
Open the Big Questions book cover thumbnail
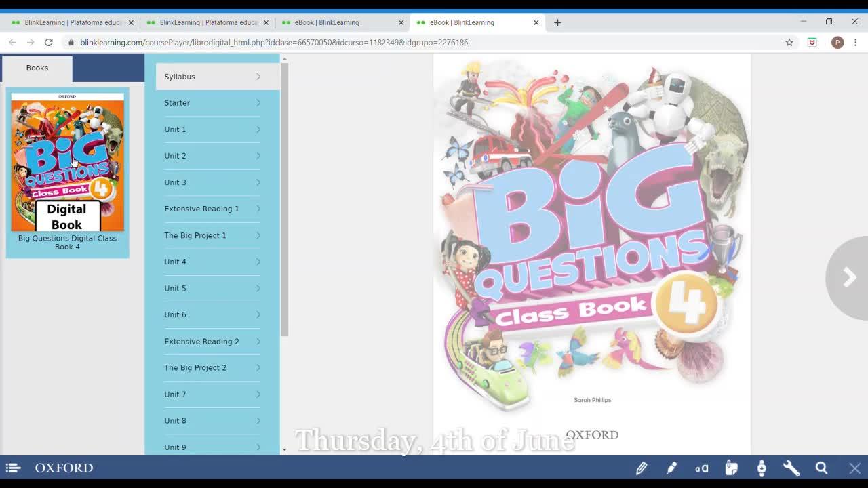tap(67, 162)
